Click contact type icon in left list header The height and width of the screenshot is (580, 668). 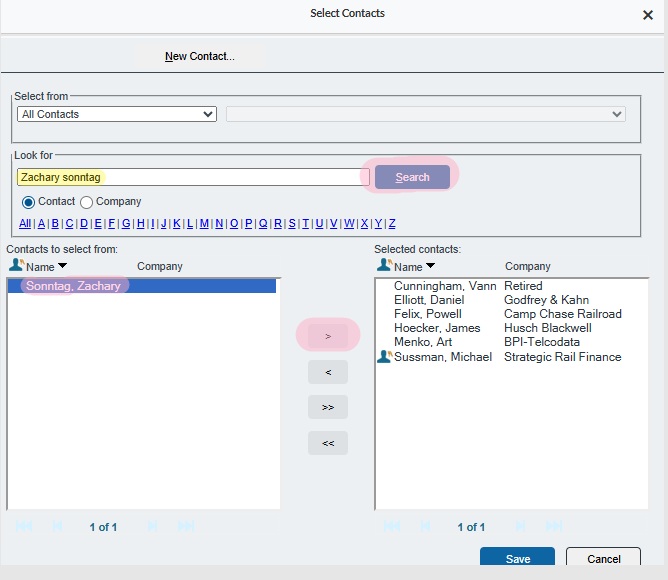[15, 266]
